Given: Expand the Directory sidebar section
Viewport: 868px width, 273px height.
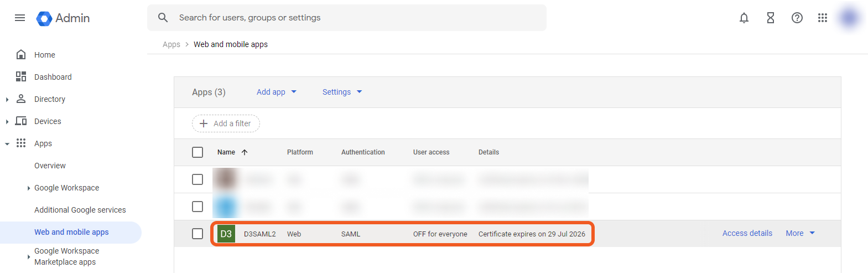Looking at the screenshot, I should click(x=7, y=100).
